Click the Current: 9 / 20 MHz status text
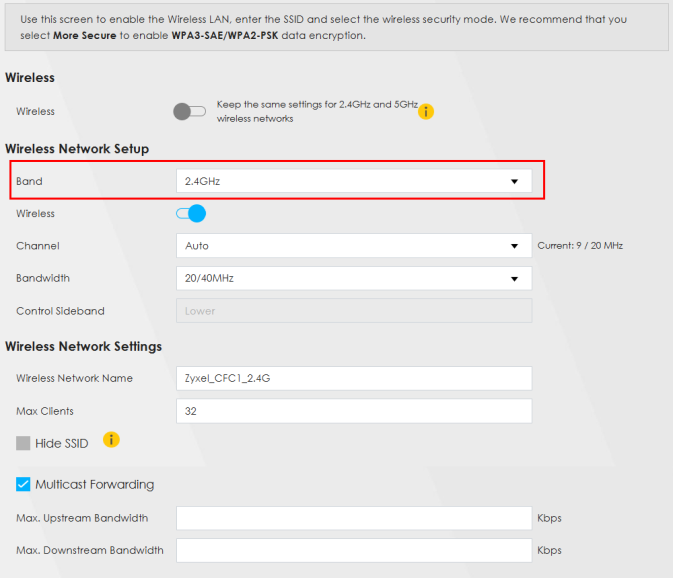Viewport: 673px width, 578px height. (580, 245)
